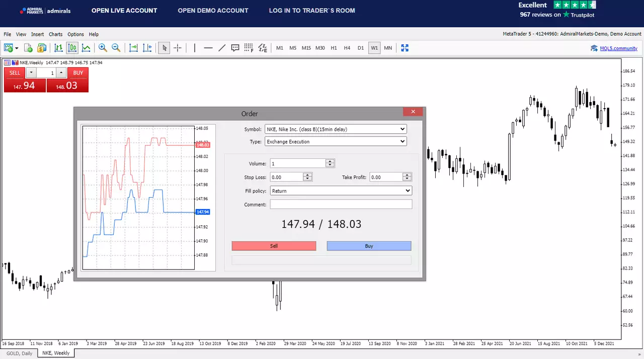Click the blue Buy button in Order dialog
This screenshot has width=644, height=359.
coord(369,246)
